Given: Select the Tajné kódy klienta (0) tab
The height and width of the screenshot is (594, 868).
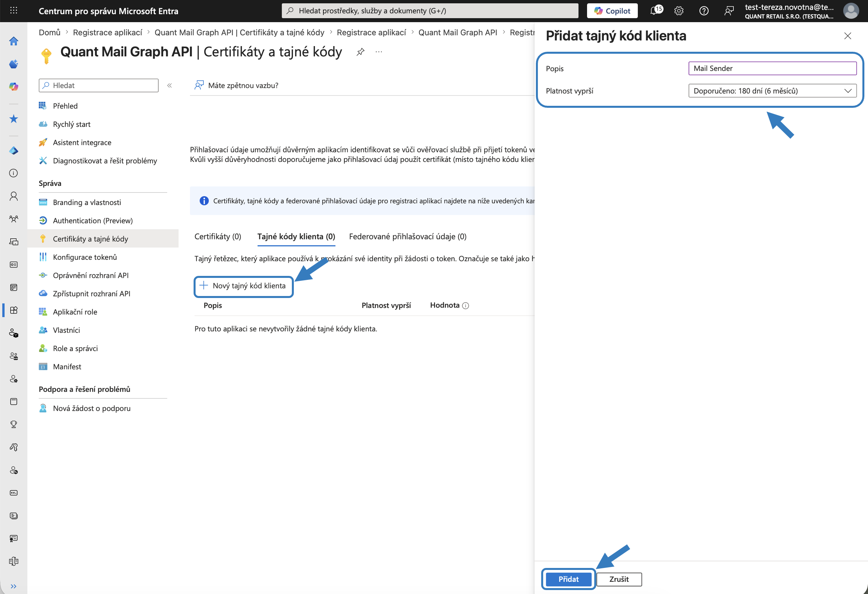Looking at the screenshot, I should coord(296,237).
